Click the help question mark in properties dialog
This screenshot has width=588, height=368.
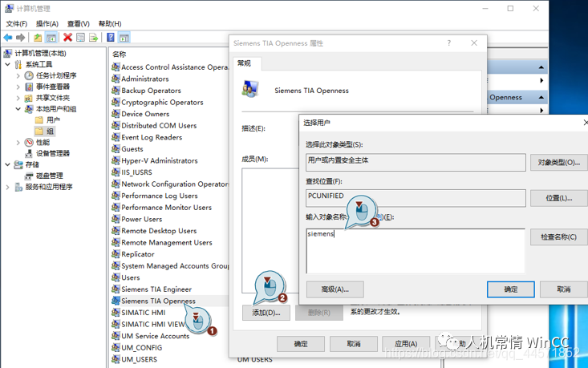click(x=449, y=43)
